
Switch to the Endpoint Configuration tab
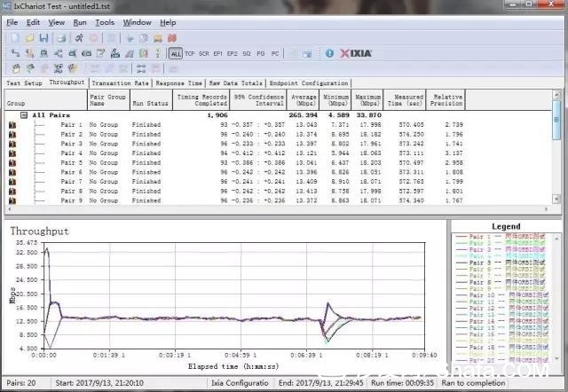point(309,82)
